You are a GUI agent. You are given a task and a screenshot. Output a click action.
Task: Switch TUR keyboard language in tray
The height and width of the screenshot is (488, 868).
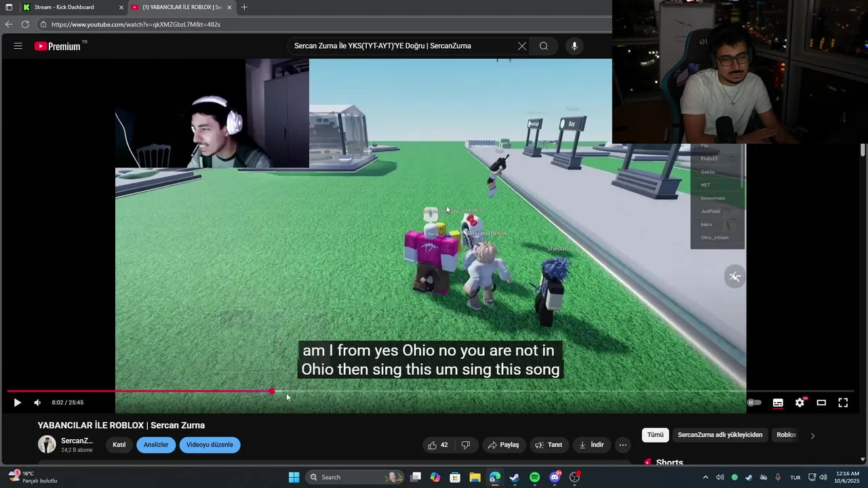pos(795,477)
